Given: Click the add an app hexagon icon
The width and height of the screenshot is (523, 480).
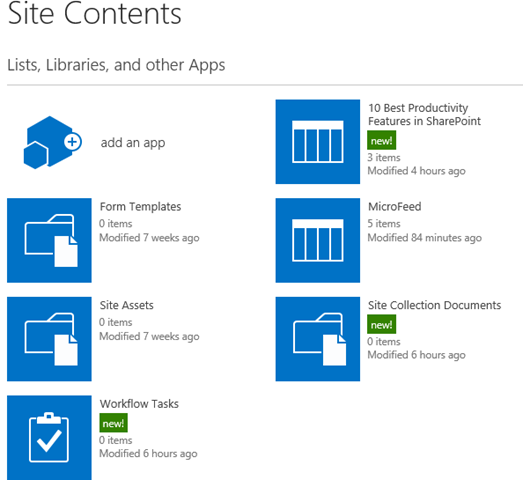Looking at the screenshot, I should point(52,142).
